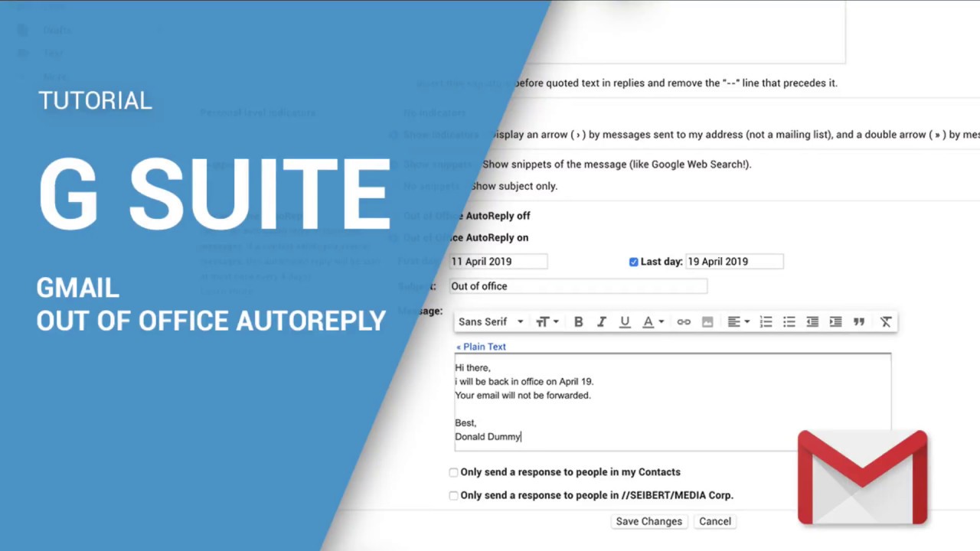Click the first day field showing 11 April 2019
Viewport: 980px width, 551px height.
click(x=498, y=262)
